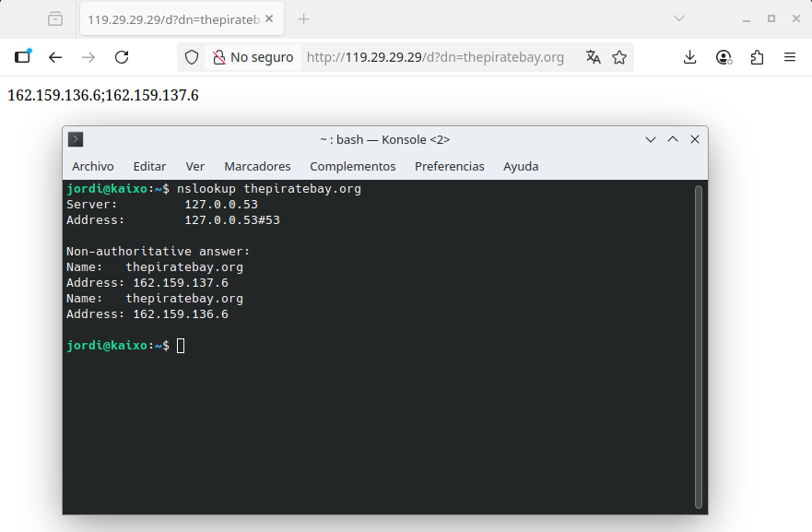Open the Preferencias menu in Konsole
Image resolution: width=812 pixels, height=532 pixels.
click(449, 167)
